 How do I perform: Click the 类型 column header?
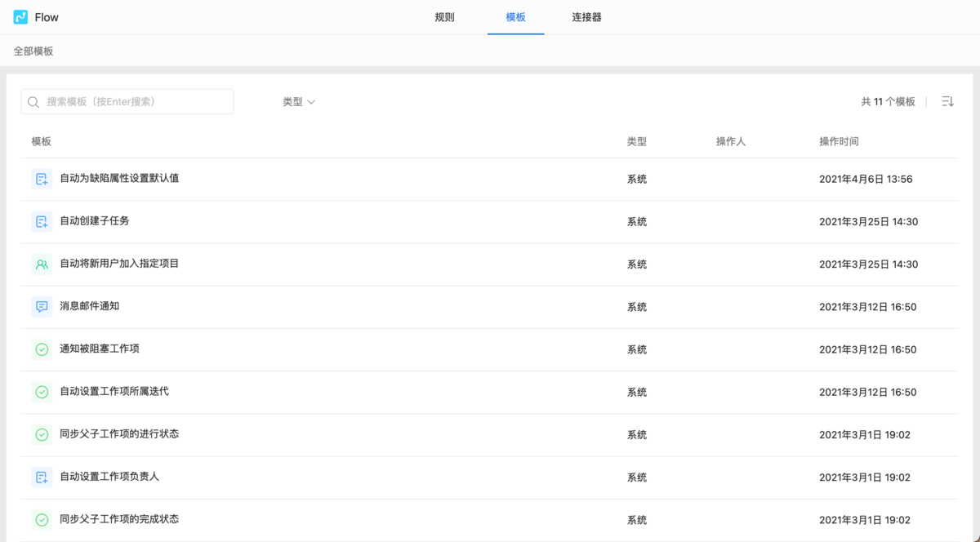point(637,141)
